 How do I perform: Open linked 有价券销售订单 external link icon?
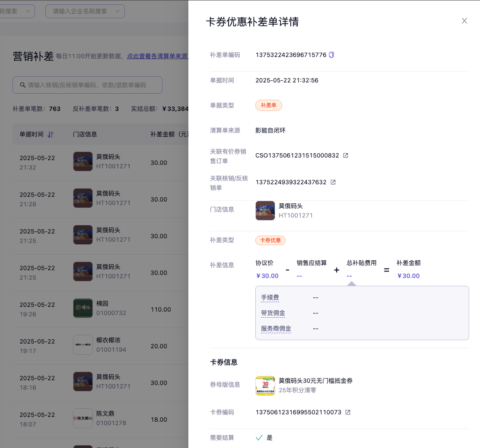pyautogui.click(x=346, y=155)
